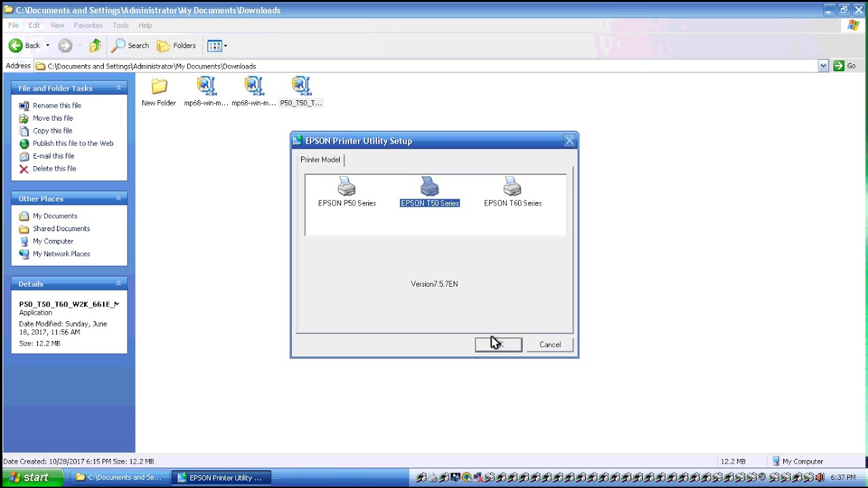Cancel the EPSON Printer Utility Setup
868x488 pixels.
tap(550, 344)
